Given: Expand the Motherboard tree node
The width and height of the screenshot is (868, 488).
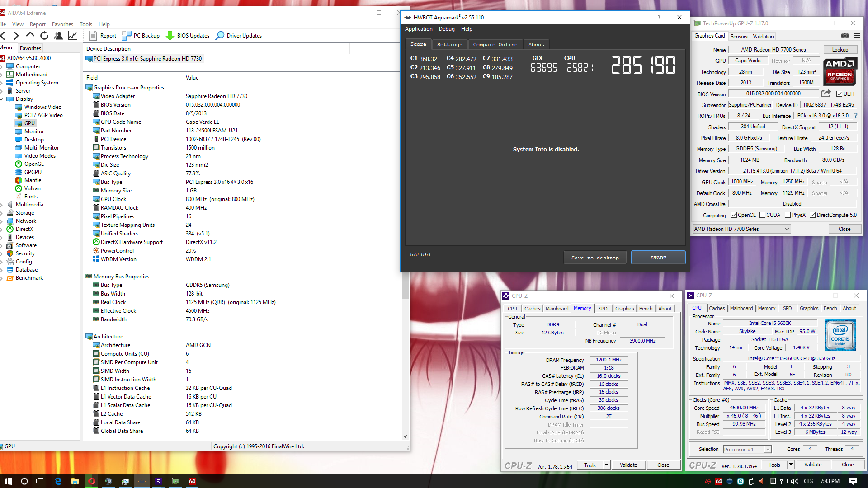Looking at the screenshot, I should [2, 75].
